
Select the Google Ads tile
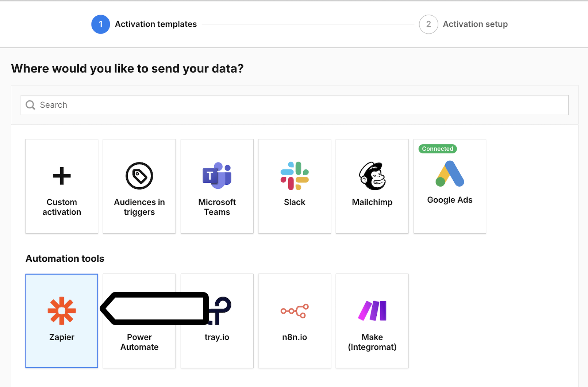pyautogui.click(x=449, y=186)
